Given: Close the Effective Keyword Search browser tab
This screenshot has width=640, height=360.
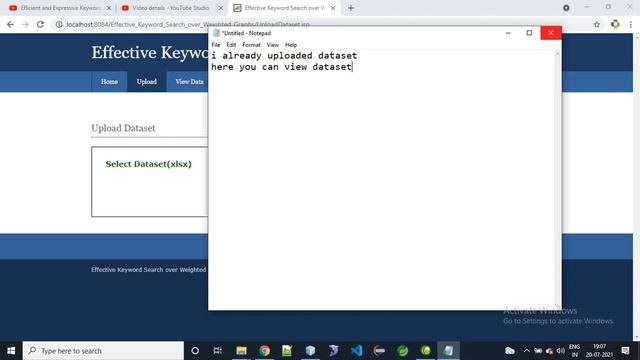Looking at the screenshot, I should (333, 8).
